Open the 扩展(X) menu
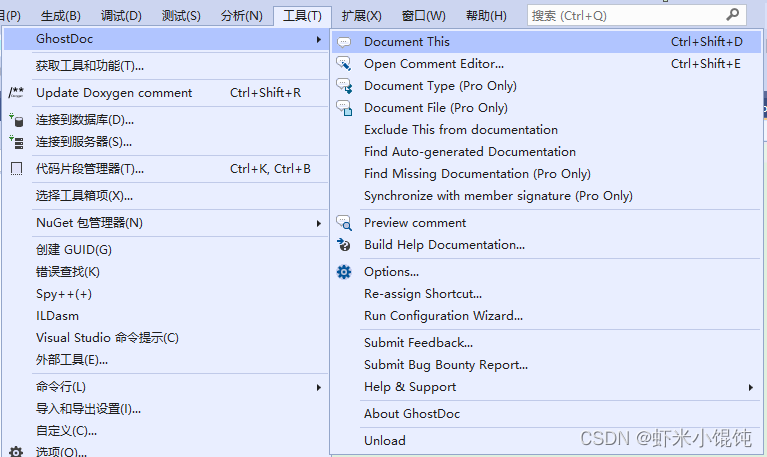 point(361,16)
